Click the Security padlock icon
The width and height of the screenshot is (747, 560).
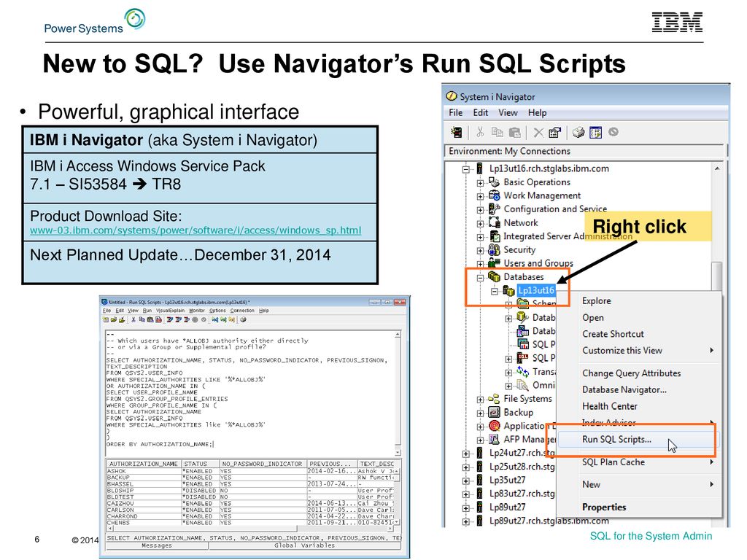494,249
